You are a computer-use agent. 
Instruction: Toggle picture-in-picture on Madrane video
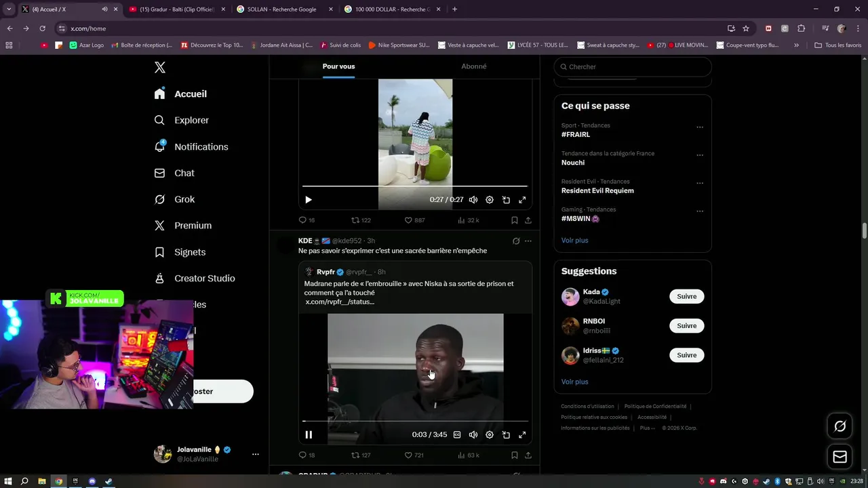(506, 435)
